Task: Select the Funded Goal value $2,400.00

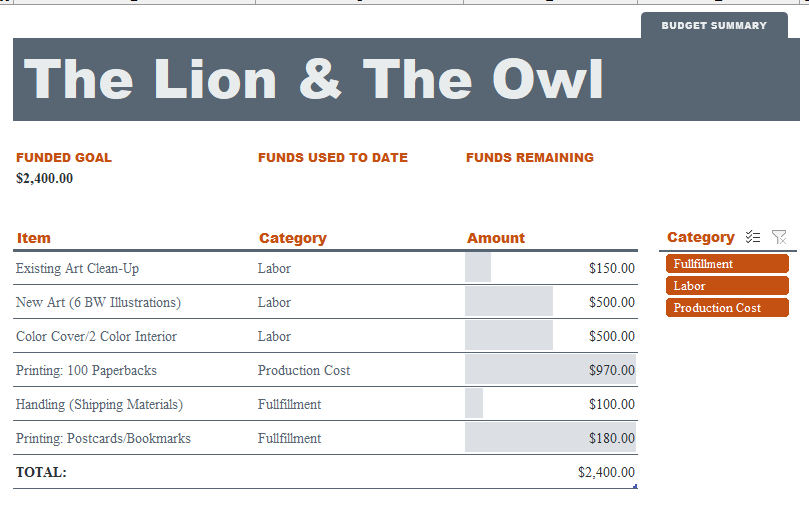Action: tap(44, 179)
